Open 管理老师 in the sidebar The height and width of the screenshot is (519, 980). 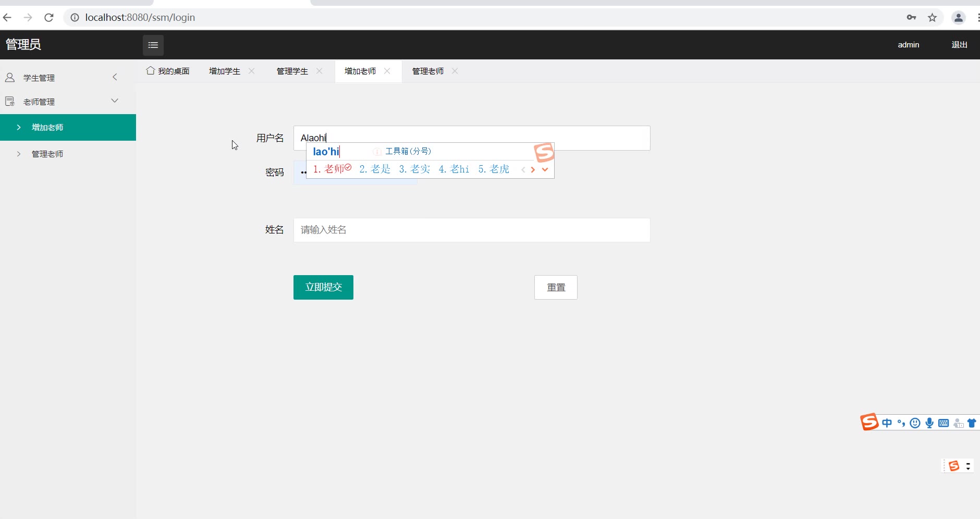tap(68, 154)
